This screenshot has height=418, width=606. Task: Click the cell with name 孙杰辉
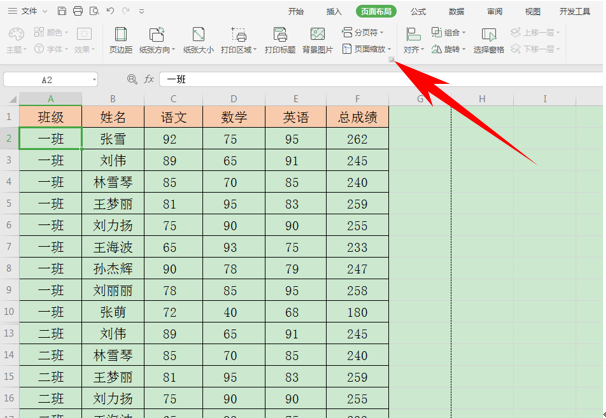113,268
